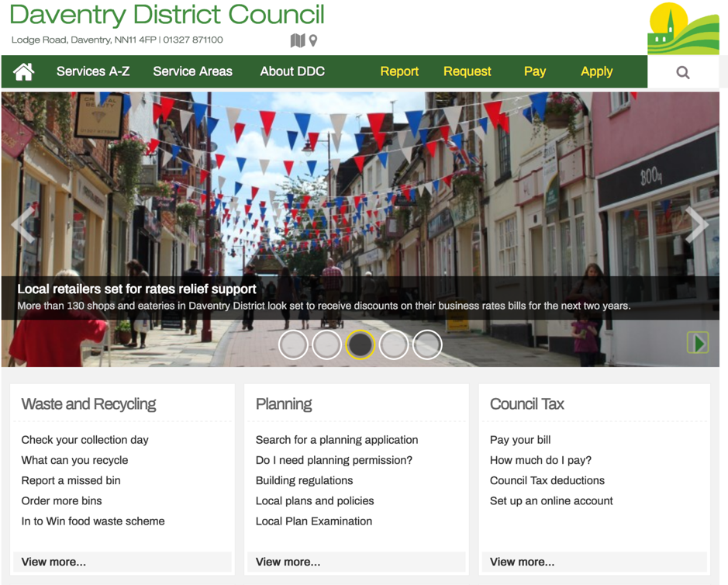The height and width of the screenshot is (585, 728).
Task: View more under Waste and Recycling
Action: tap(122, 562)
